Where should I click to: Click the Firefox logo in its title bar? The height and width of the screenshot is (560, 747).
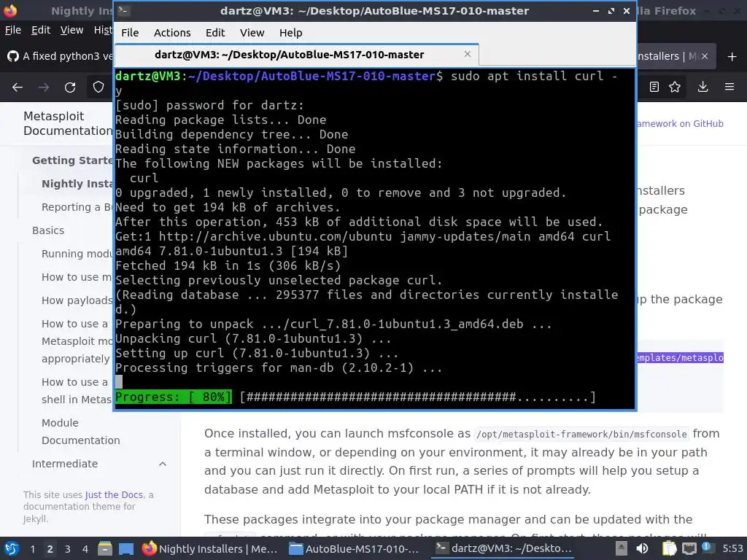coord(10,10)
